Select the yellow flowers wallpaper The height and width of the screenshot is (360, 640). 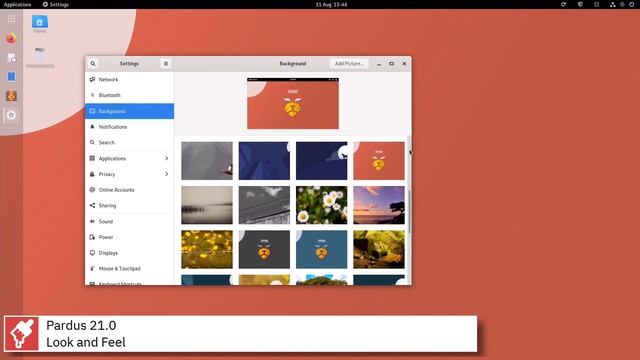(x=207, y=249)
